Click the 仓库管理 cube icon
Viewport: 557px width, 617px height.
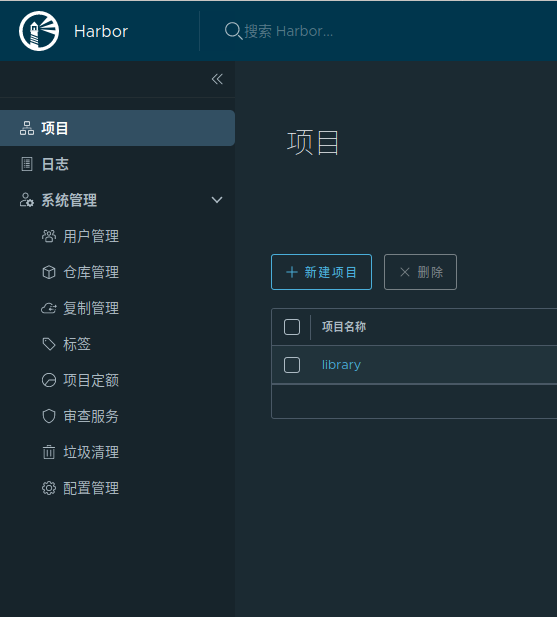(x=49, y=272)
